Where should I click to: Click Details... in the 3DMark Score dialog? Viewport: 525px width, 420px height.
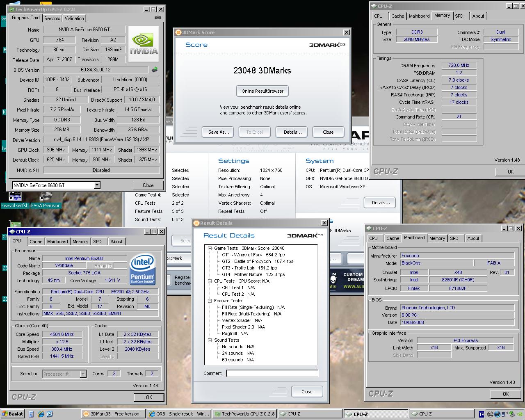(292, 132)
